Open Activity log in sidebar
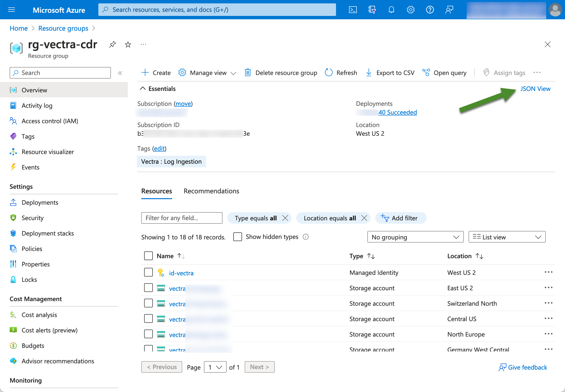Viewport: 565px width, 392px height. pyautogui.click(x=37, y=106)
